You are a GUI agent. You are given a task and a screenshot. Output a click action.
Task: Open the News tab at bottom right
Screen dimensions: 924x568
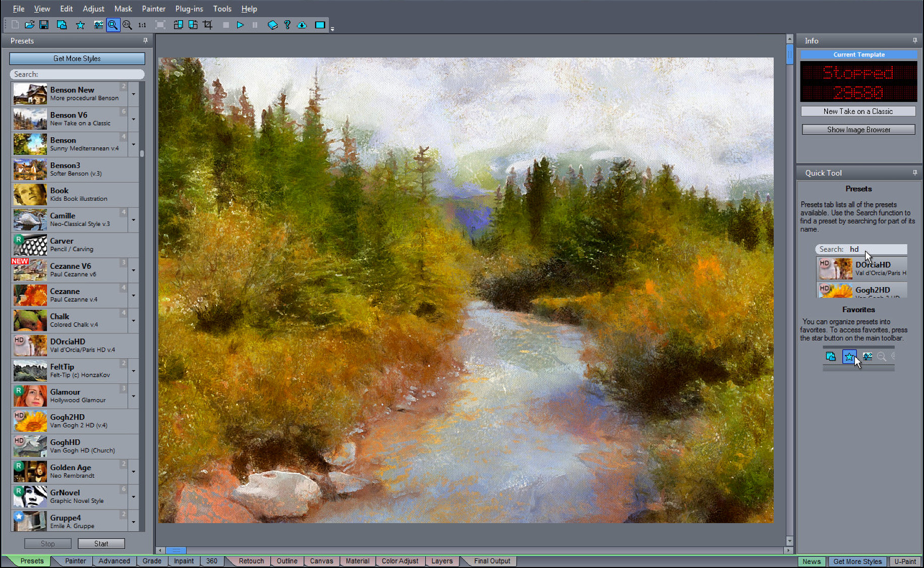coord(812,561)
